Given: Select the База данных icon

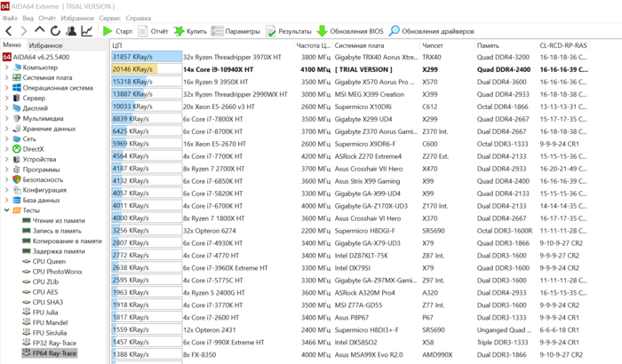Looking at the screenshot, I should coord(17,201).
